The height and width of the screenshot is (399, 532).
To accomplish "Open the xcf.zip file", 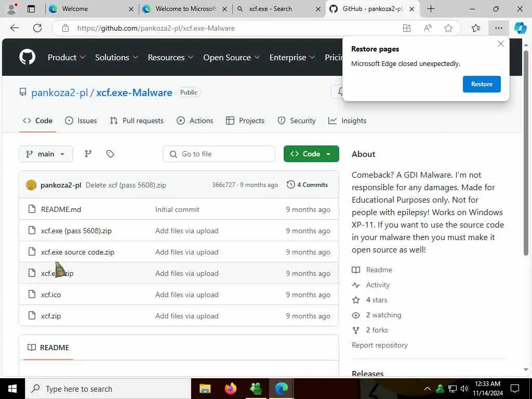I will click(x=51, y=316).
